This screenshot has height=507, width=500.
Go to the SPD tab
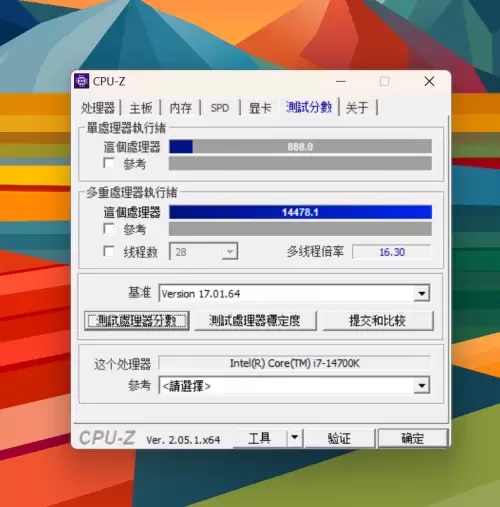(x=220, y=108)
